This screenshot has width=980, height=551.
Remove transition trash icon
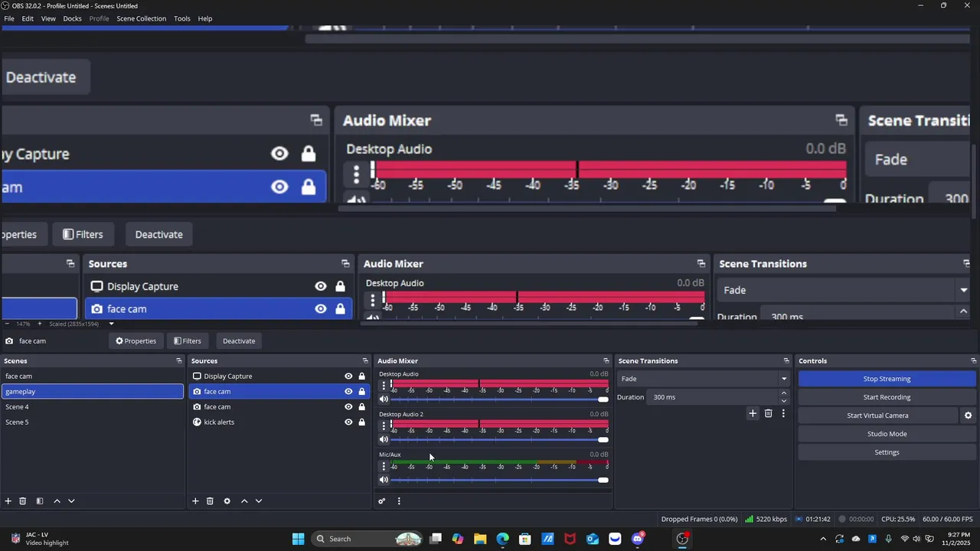pyautogui.click(x=769, y=413)
